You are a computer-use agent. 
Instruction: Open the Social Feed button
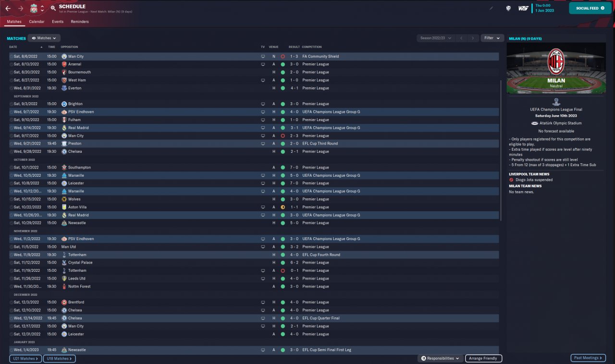click(x=590, y=8)
